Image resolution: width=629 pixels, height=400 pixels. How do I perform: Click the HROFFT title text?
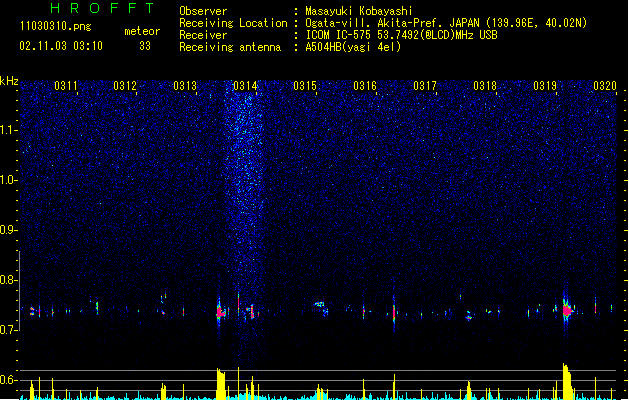(102, 8)
